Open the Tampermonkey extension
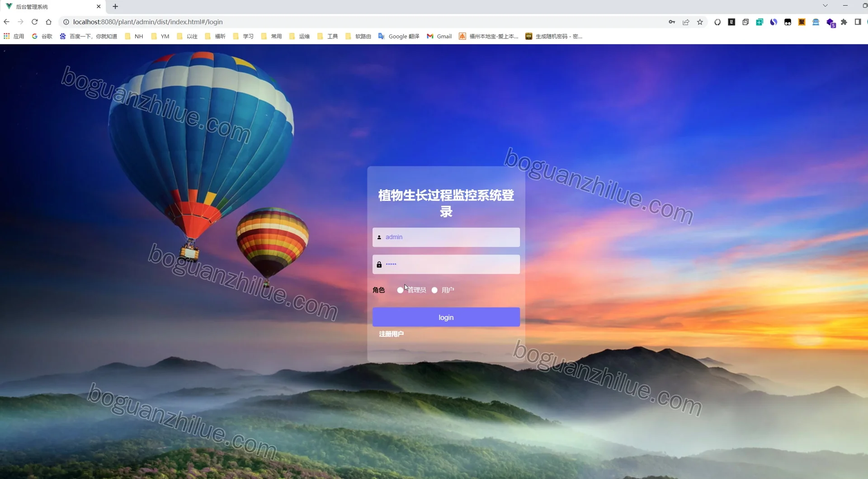 pyautogui.click(x=788, y=22)
